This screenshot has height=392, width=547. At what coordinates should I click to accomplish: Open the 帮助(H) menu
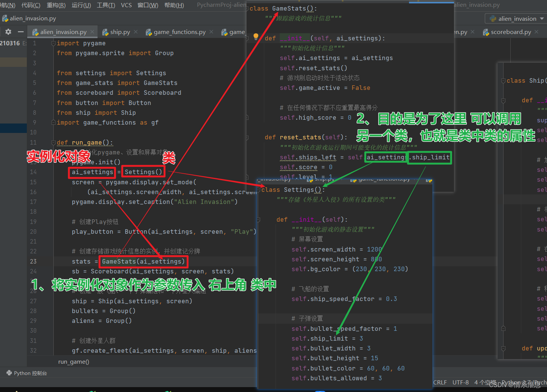(x=174, y=5)
